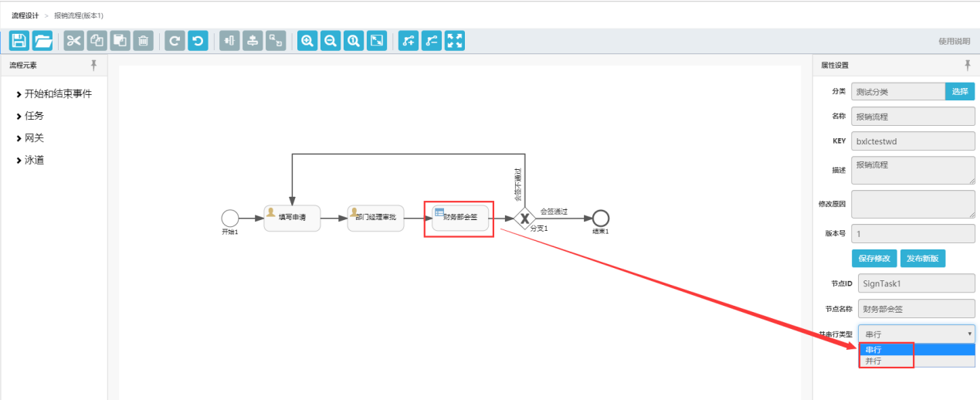Viewport: 980px width, 400px height.
Task: Click the Save toolbar icon
Action: tap(19, 41)
